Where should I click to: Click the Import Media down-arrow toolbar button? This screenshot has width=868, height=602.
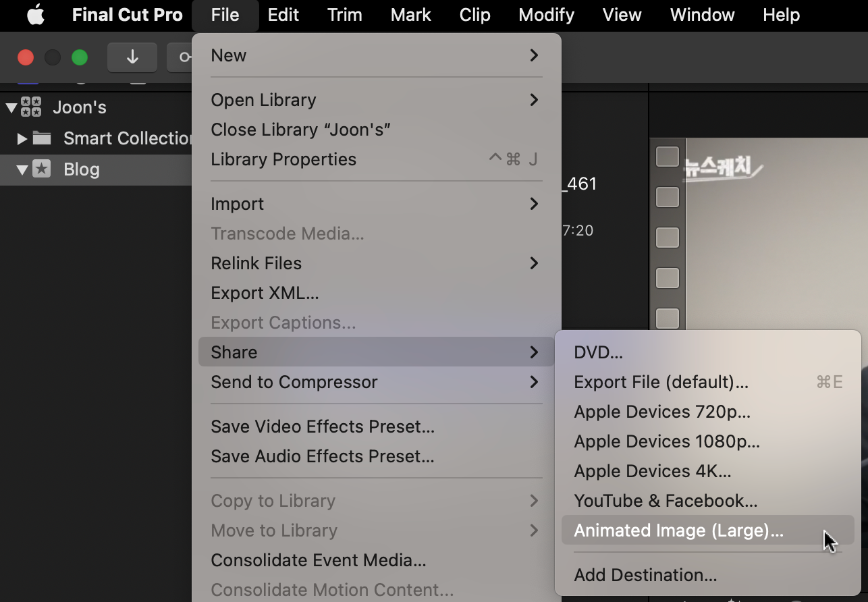[132, 57]
